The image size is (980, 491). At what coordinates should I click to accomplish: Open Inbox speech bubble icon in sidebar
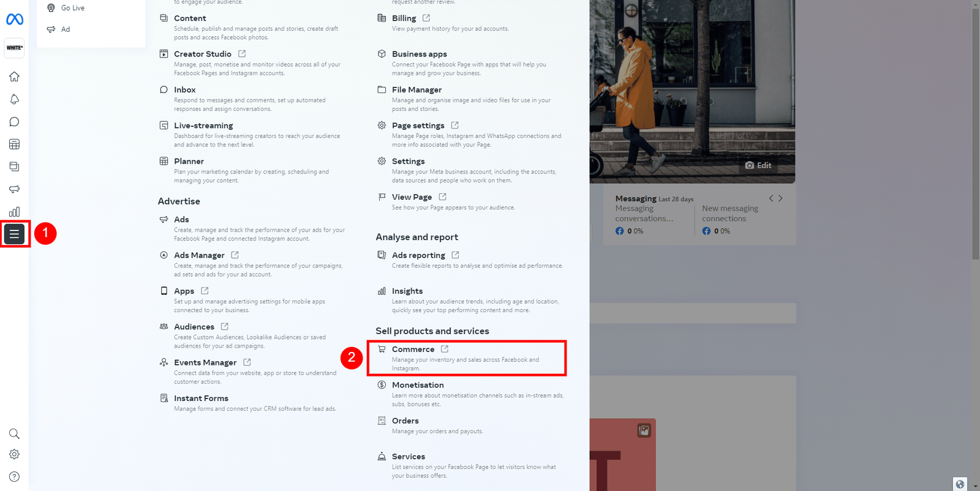(x=14, y=122)
